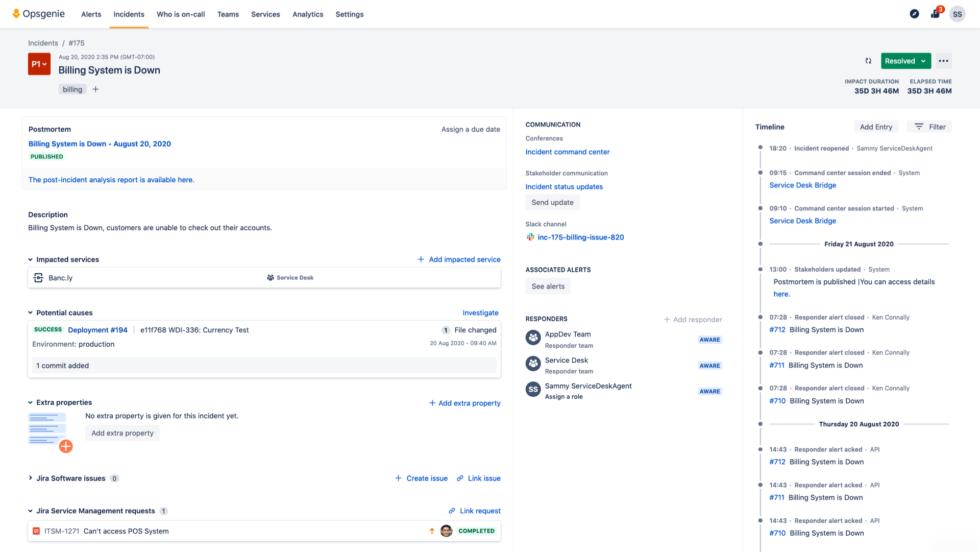Select the Analytics tab in navigation
Viewport: 980px width, 552px height.
307,14
